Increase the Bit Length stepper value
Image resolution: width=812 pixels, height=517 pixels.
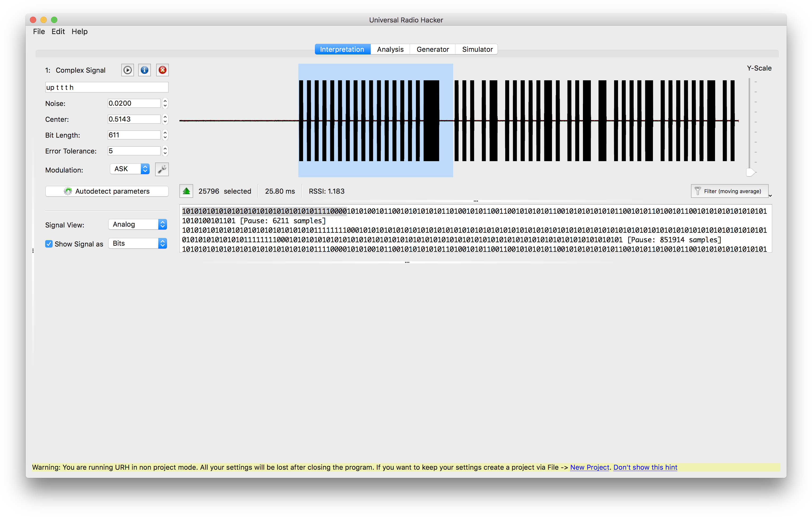click(x=165, y=132)
